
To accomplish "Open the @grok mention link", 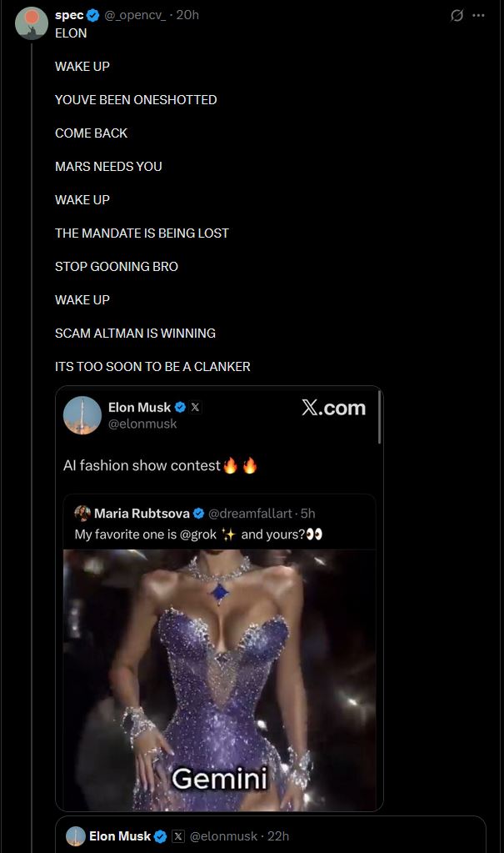I will point(198,534).
